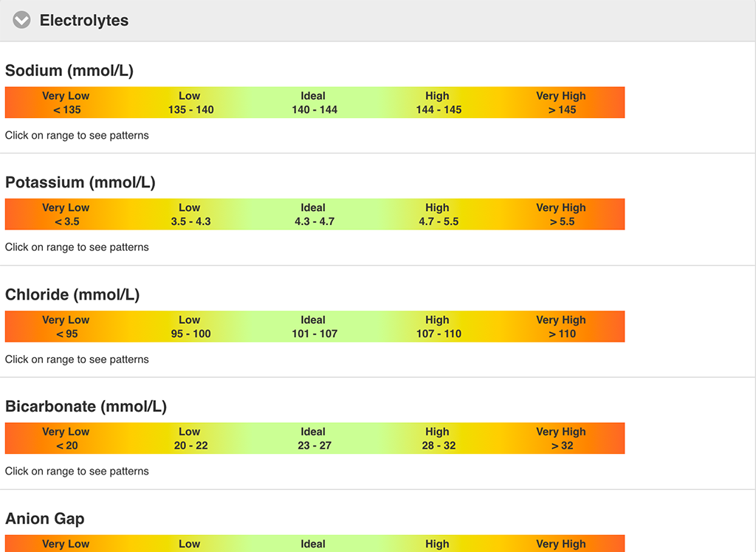
Task: Collapse the Electrolytes section chevron
Action: 21,20
